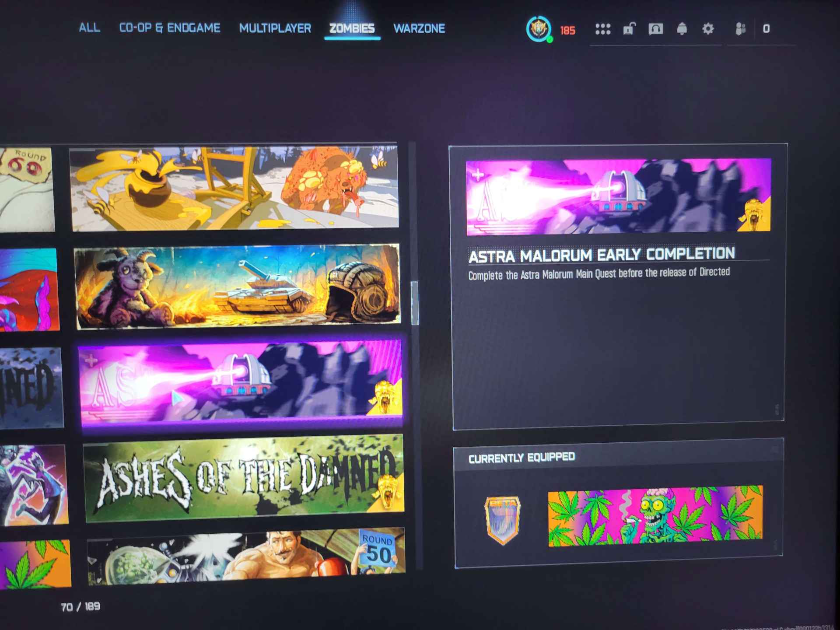Select the Round 50 boxer calling card
This screenshot has height=630, width=840.
246,556
